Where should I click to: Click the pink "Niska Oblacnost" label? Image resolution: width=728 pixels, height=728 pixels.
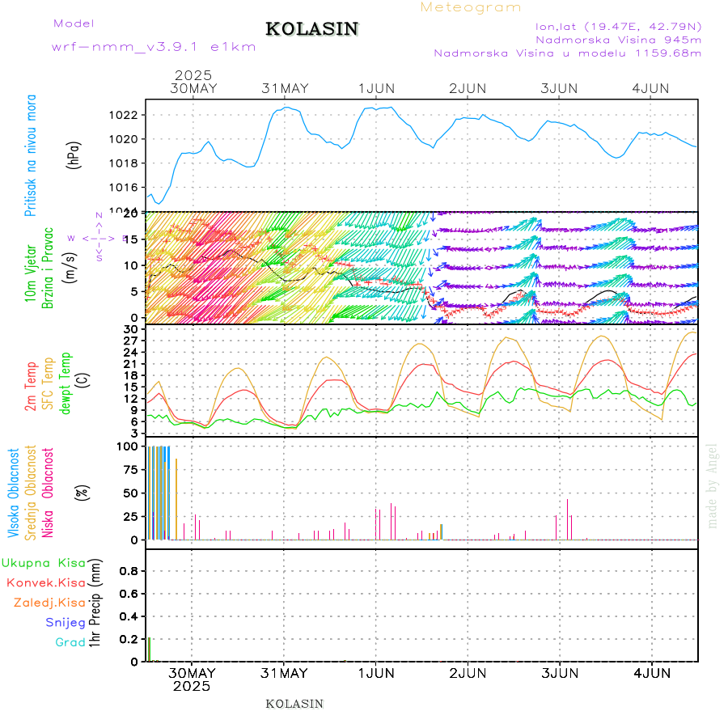(x=48, y=493)
